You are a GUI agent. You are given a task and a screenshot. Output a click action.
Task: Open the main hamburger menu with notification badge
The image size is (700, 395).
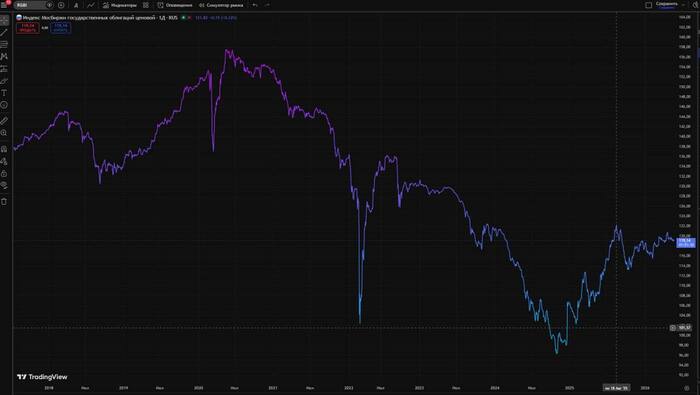point(4,5)
